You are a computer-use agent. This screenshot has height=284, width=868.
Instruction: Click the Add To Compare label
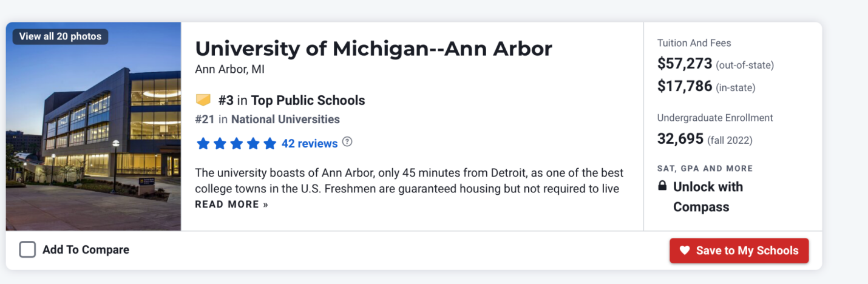click(x=86, y=249)
